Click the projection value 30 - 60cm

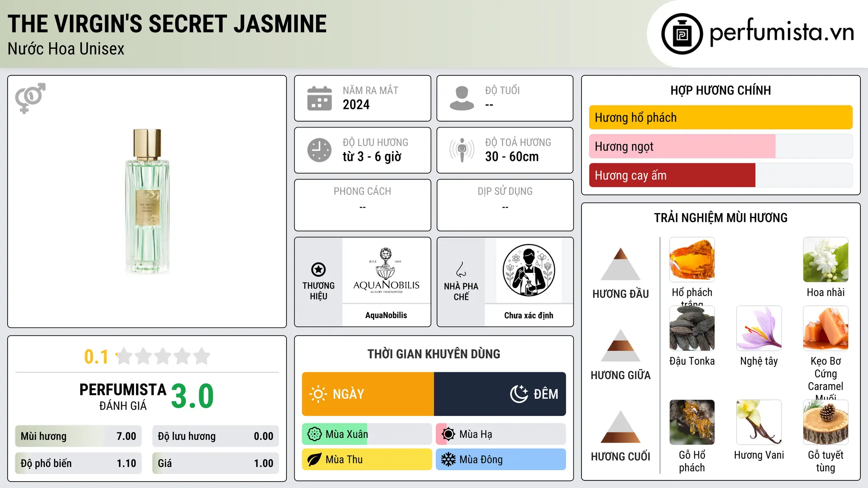click(512, 157)
